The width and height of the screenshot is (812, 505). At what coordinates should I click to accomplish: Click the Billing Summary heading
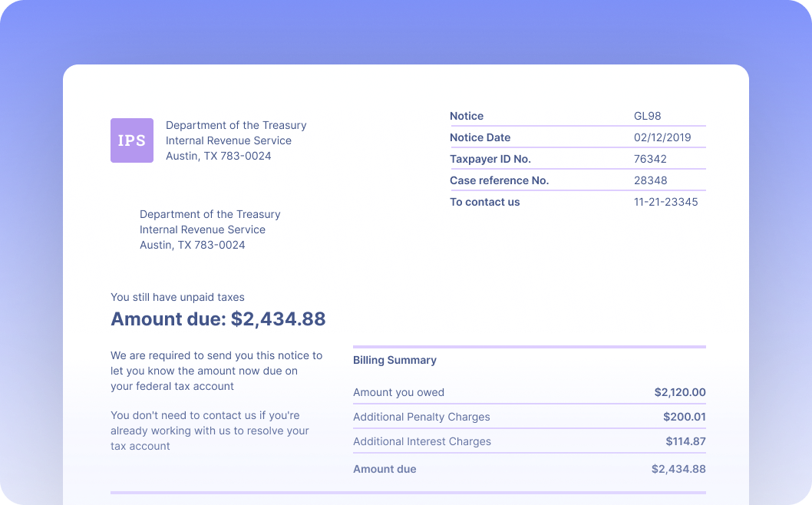[394, 360]
